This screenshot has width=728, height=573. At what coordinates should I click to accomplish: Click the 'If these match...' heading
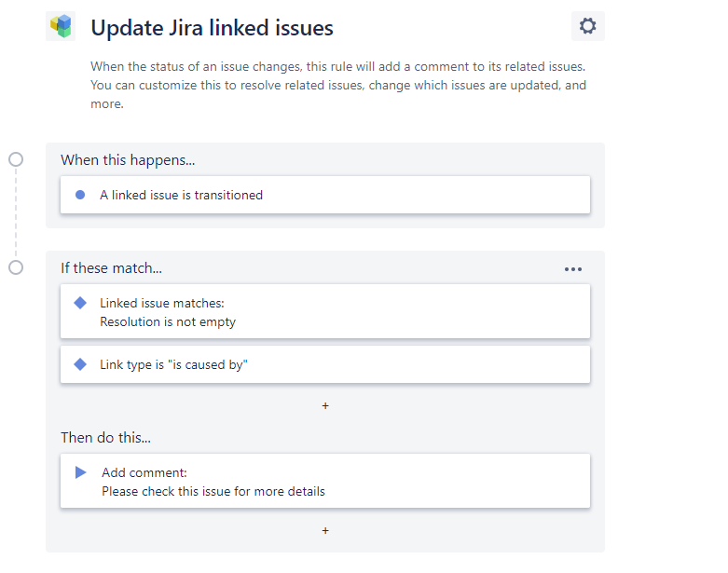pyautogui.click(x=112, y=268)
